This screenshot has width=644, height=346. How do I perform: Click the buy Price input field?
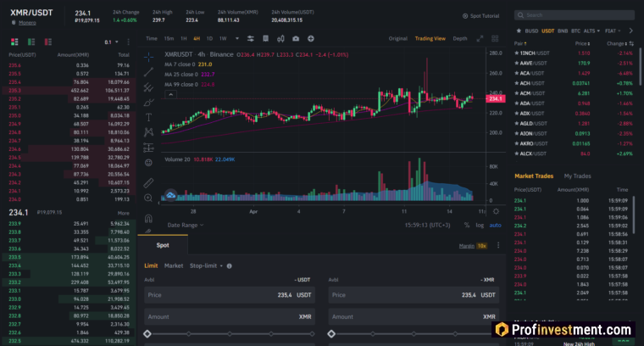coord(230,295)
